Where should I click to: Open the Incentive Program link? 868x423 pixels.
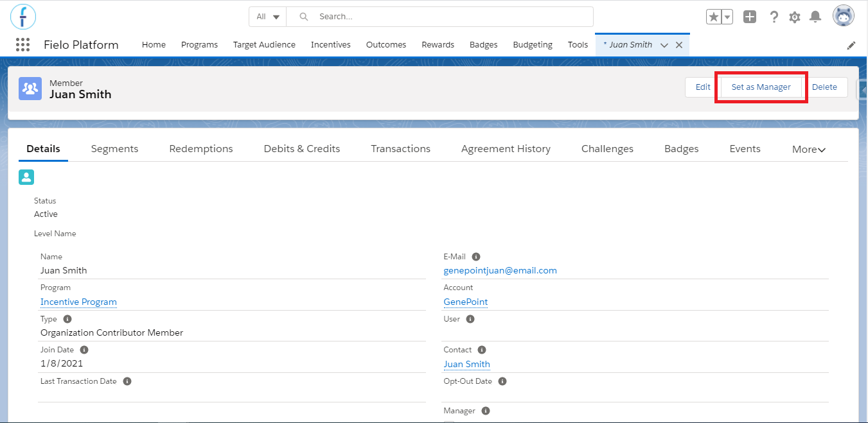[x=78, y=302]
